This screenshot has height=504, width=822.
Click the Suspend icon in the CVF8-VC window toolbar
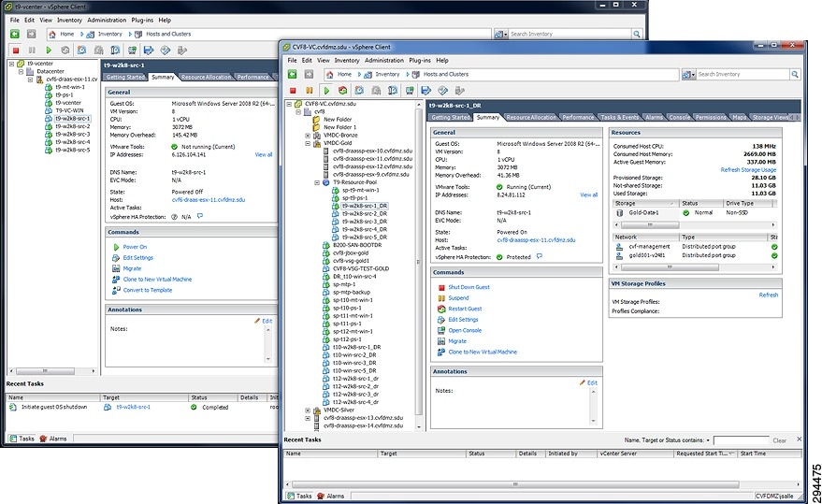click(310, 91)
